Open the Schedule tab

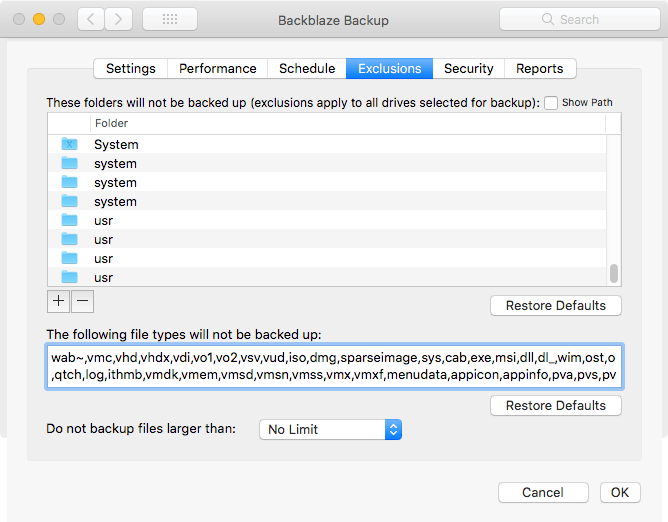(307, 69)
